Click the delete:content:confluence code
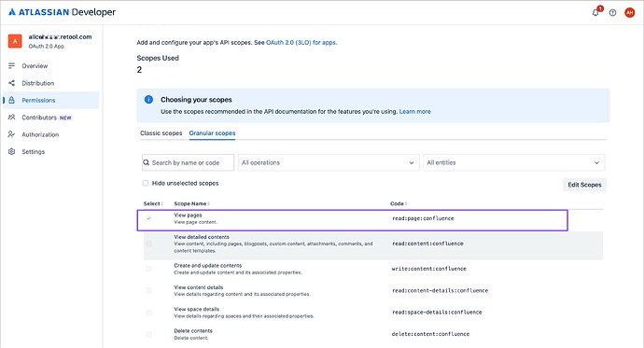Image resolution: width=644 pixels, height=348 pixels. (x=430, y=334)
